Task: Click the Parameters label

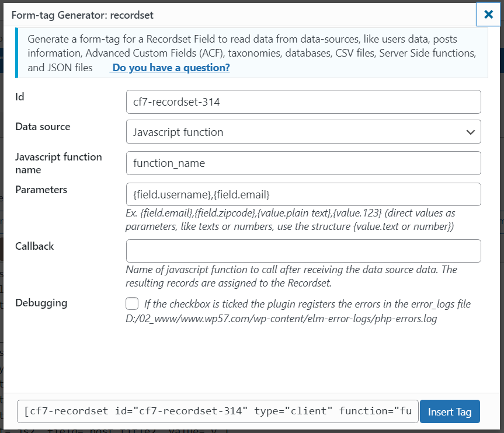Action: 41,190
